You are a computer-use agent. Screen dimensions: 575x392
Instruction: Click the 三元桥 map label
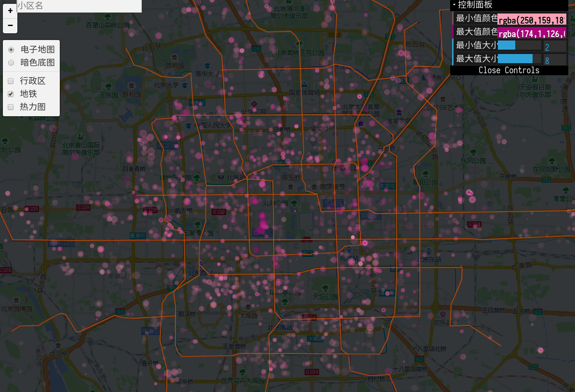click(386, 149)
